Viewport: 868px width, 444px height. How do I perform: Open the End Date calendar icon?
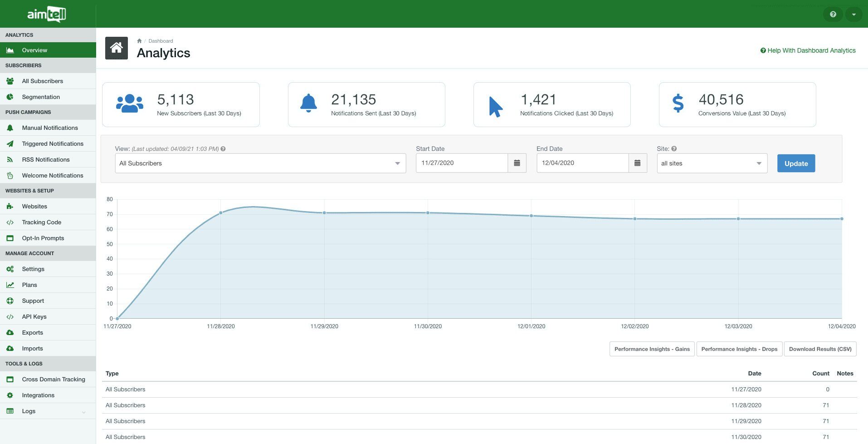point(637,163)
